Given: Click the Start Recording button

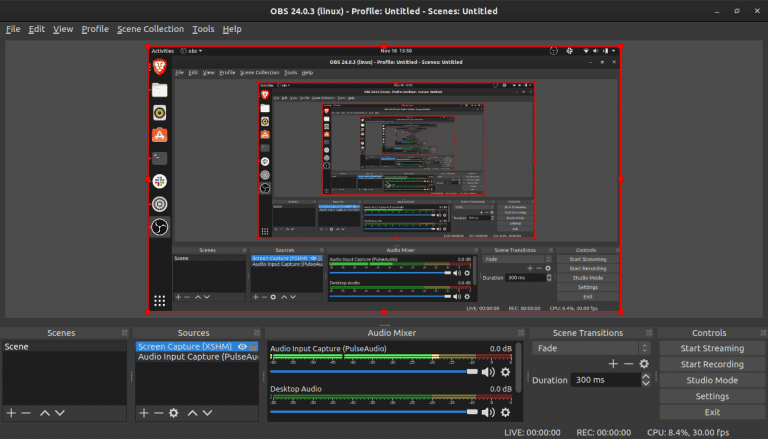Looking at the screenshot, I should click(712, 364).
